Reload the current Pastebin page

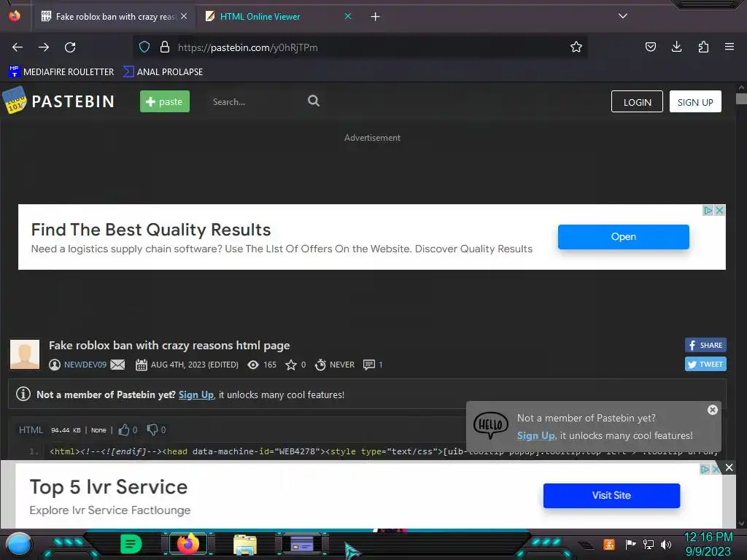click(x=70, y=47)
